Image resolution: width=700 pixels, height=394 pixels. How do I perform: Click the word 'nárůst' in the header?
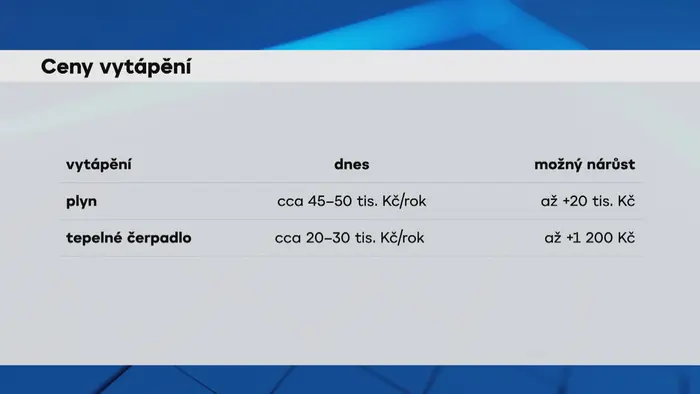click(610, 165)
